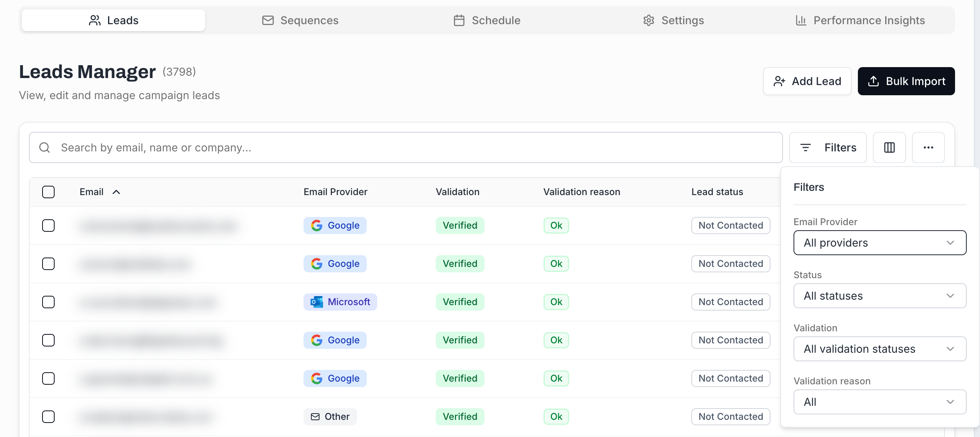Image resolution: width=980 pixels, height=437 pixels.
Task: Click the Schedule calendar icon
Action: [459, 20]
